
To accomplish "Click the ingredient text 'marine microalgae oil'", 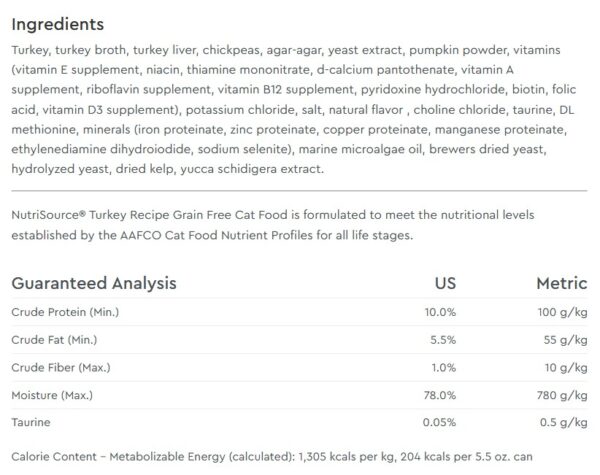I will 360,149.
